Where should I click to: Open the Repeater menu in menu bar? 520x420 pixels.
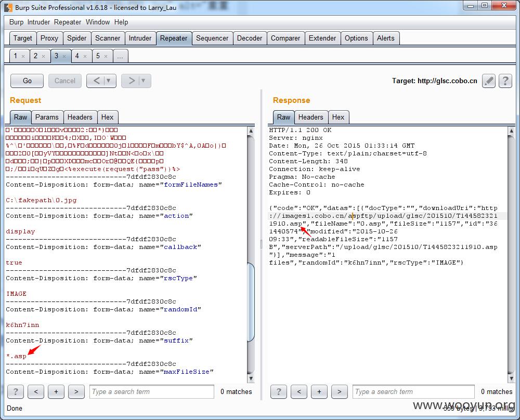pos(68,22)
